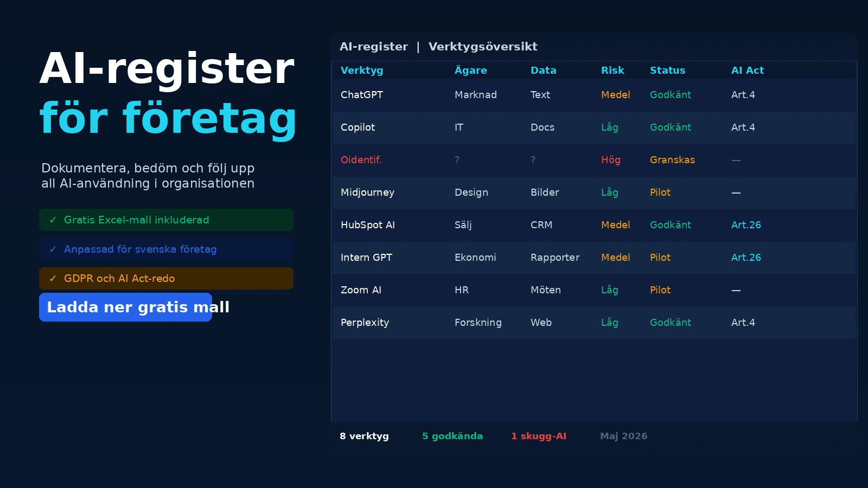Click the 5 godkända summary

click(452, 436)
